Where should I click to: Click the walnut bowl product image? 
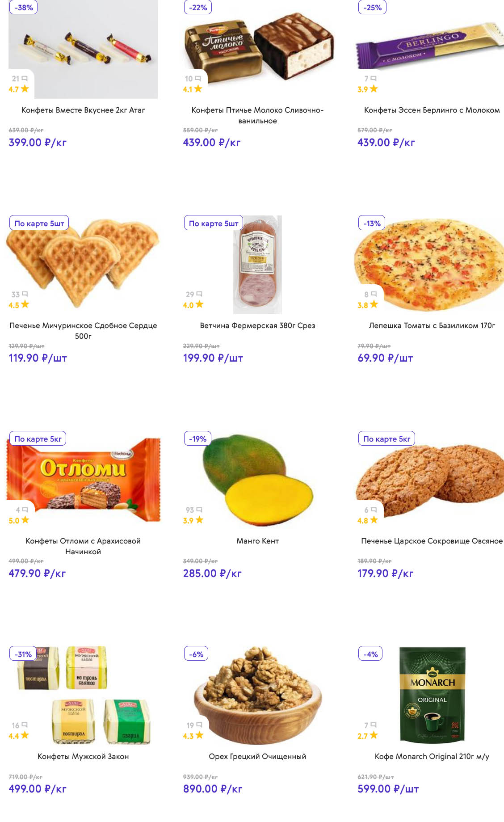tap(257, 695)
